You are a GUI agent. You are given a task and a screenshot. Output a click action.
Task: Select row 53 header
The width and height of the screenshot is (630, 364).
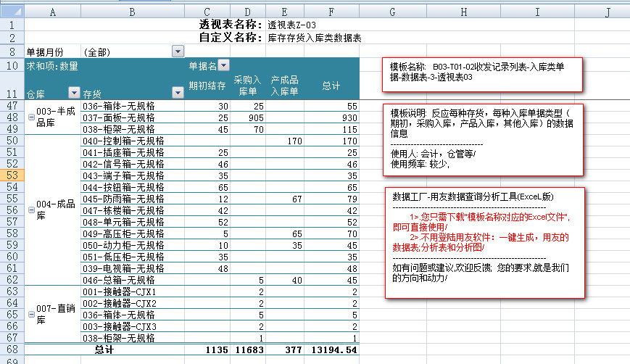[12, 175]
